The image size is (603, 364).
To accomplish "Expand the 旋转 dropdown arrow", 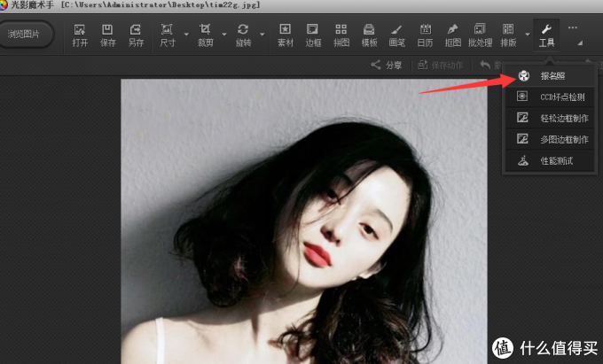I will pos(262,35).
